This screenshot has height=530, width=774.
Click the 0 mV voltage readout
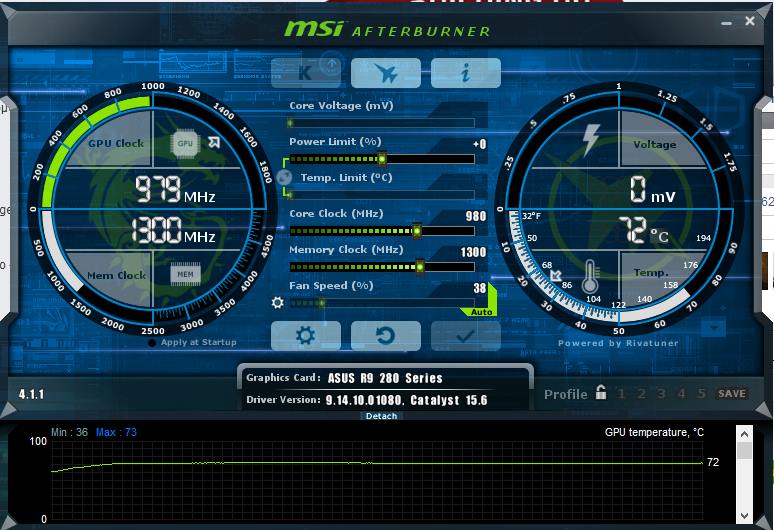click(652, 189)
